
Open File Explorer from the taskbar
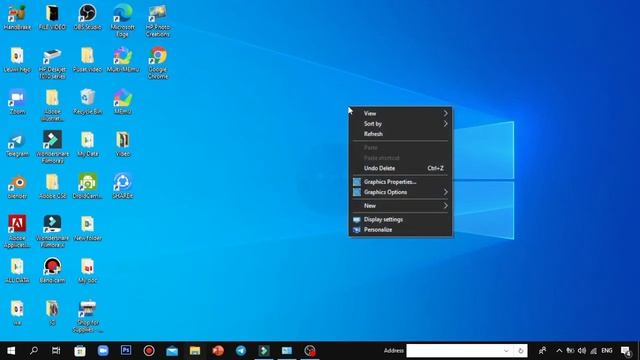click(195, 350)
